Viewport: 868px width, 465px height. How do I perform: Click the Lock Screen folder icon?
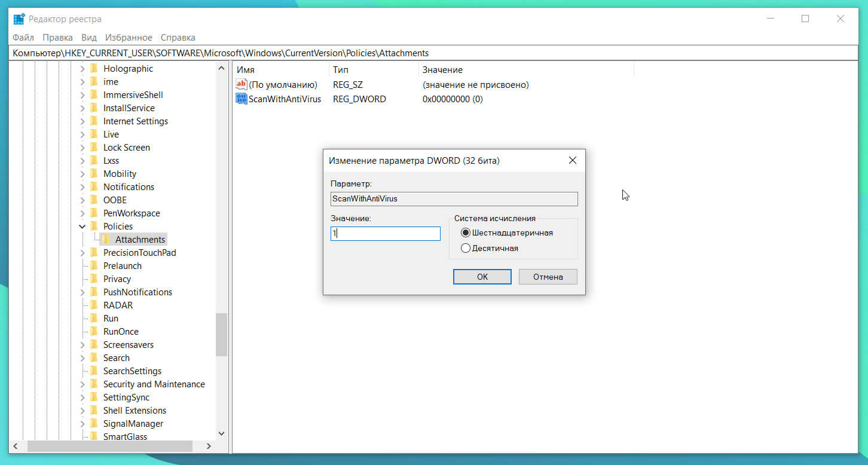(94, 147)
